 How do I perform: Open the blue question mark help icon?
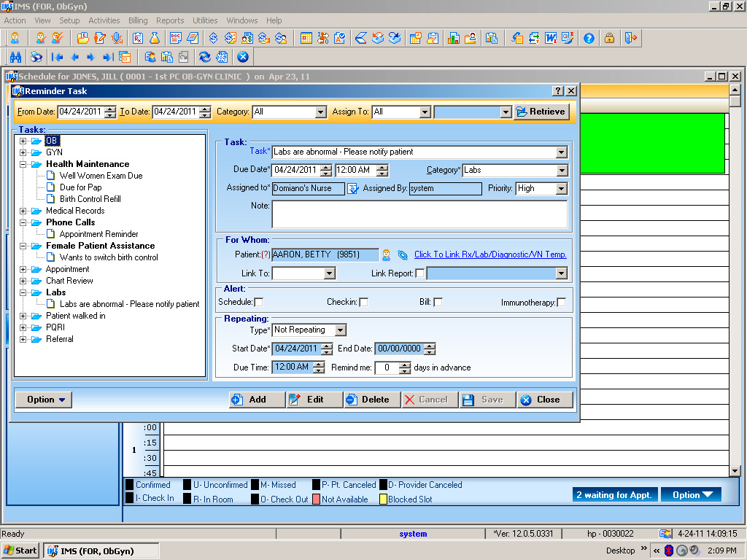[x=589, y=38]
